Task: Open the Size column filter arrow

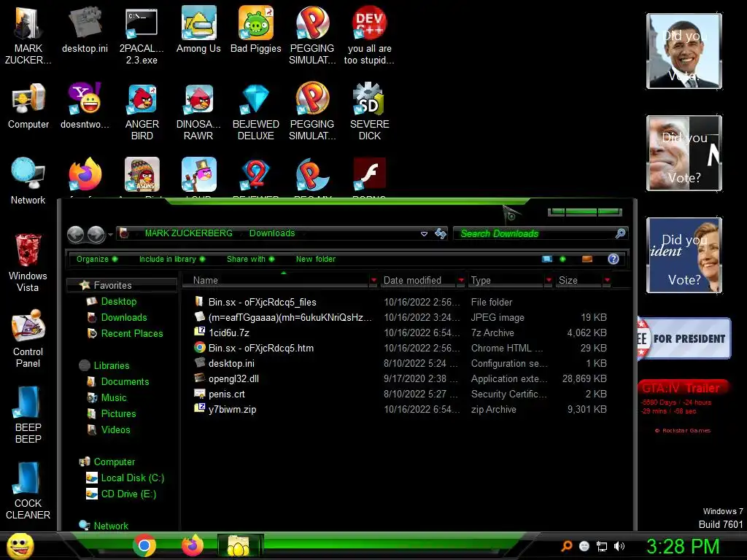Action: pyautogui.click(x=606, y=281)
